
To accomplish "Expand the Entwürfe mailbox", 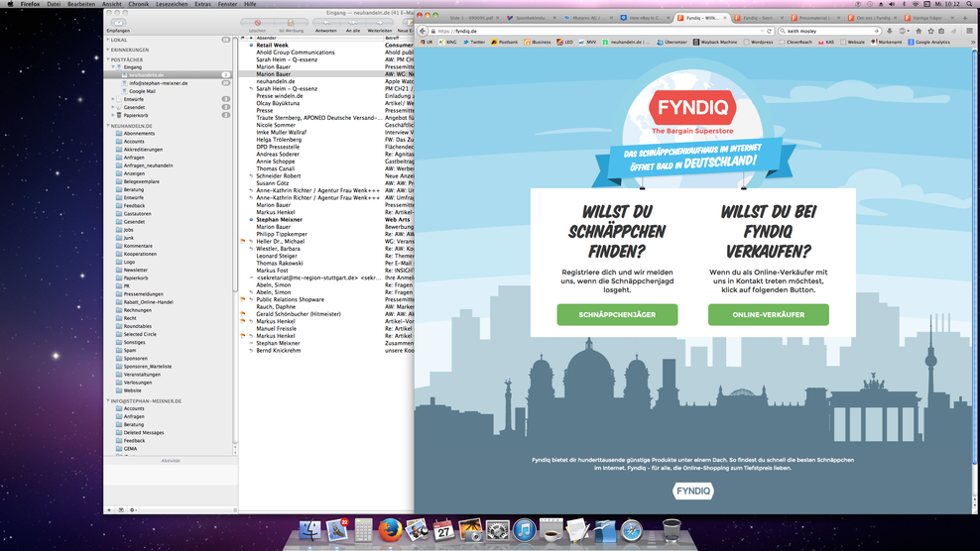I will tap(113, 99).
